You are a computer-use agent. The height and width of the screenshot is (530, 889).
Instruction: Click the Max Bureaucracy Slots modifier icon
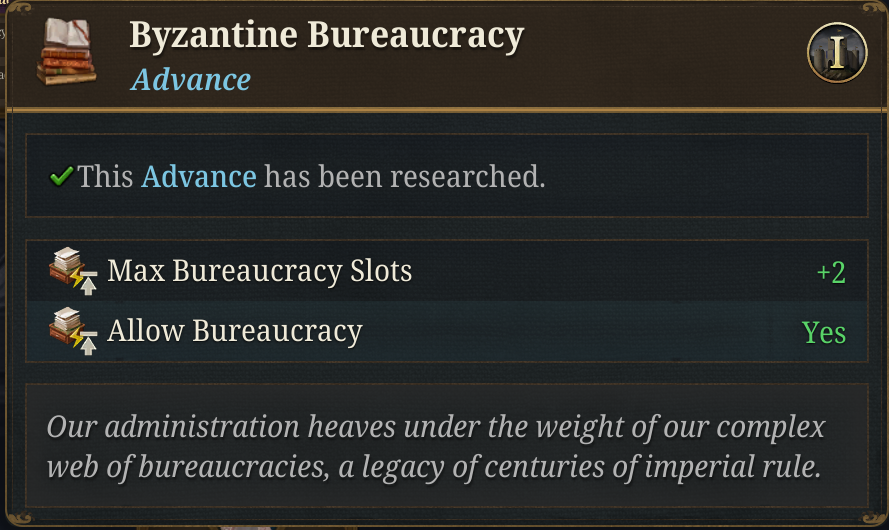tap(72, 272)
